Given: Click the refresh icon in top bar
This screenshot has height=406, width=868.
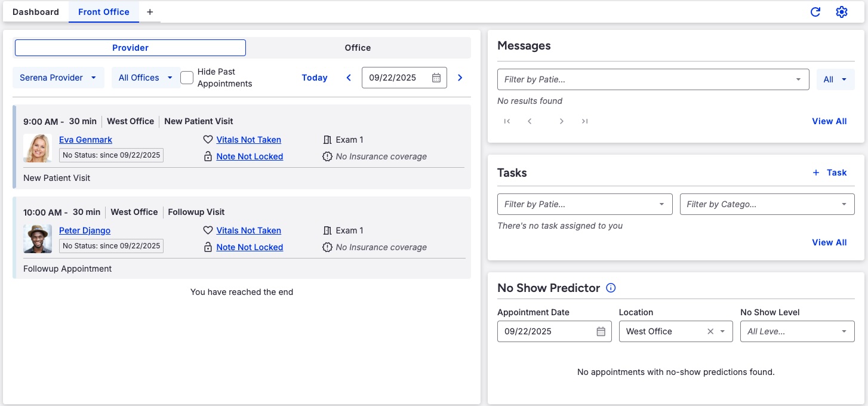Looking at the screenshot, I should 815,12.
